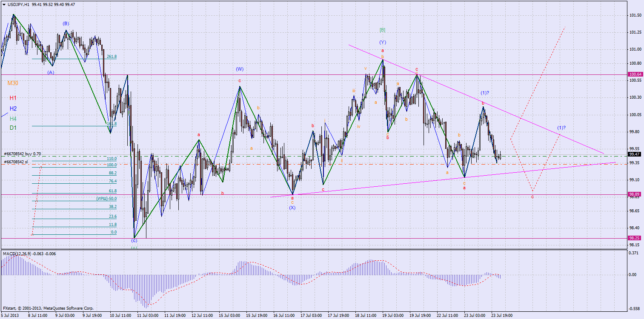The height and width of the screenshot is (319, 644).
Task: Select the (W) wave label
Action: pyautogui.click(x=240, y=69)
